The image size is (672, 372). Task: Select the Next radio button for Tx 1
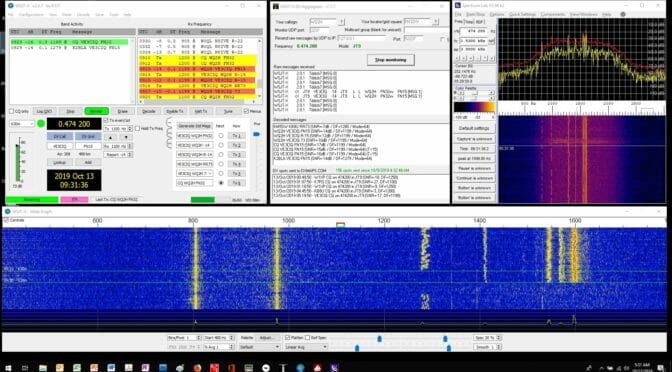(x=221, y=135)
